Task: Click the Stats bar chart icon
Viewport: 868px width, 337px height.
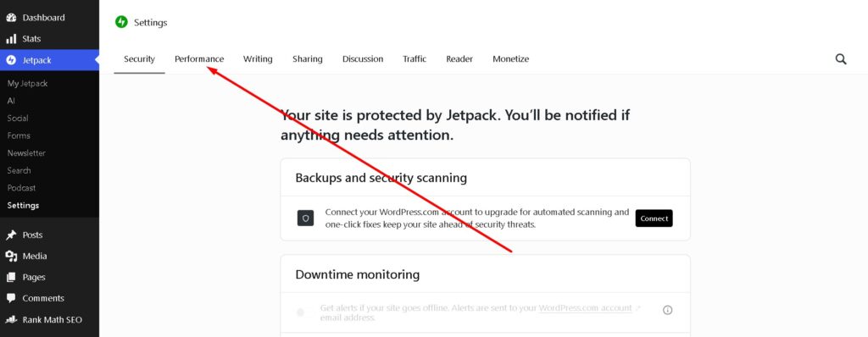Action: point(11,39)
